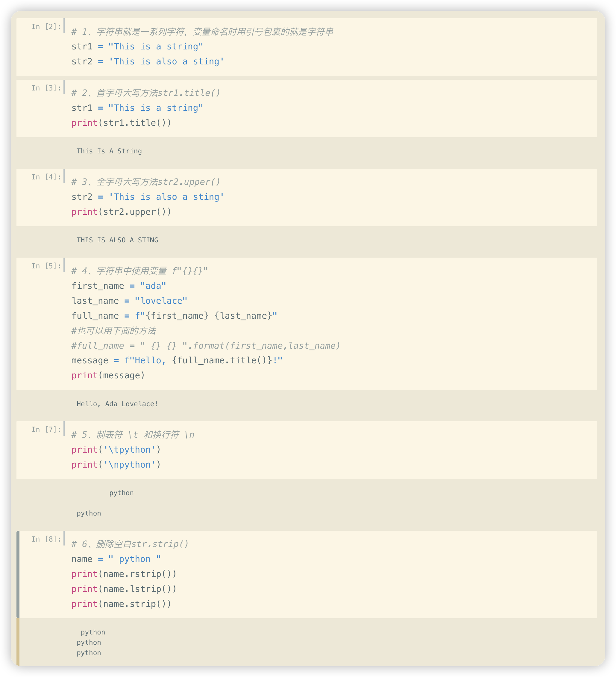
Task: Click the comment '# 3、全字母大写方法str2.upper()'
Action: pos(145,182)
